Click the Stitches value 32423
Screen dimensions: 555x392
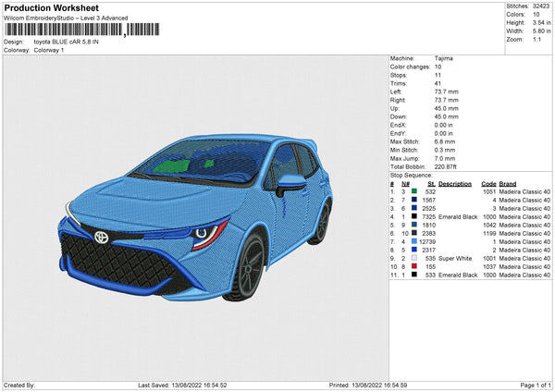click(541, 6)
